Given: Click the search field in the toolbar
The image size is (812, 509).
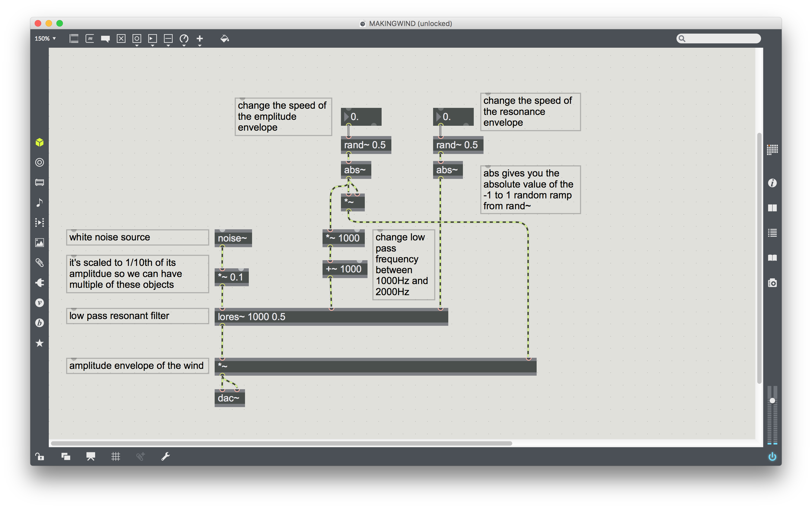Looking at the screenshot, I should point(722,39).
